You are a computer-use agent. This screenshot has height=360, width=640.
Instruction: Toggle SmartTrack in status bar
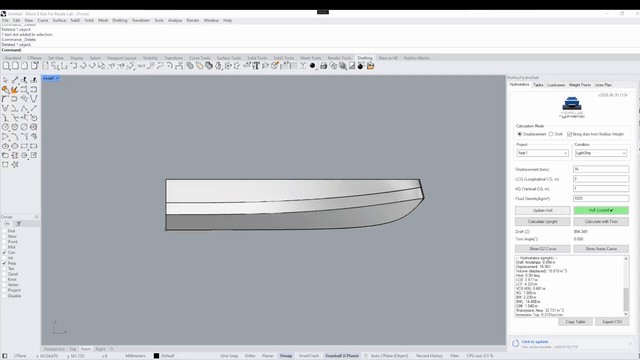tap(309, 356)
